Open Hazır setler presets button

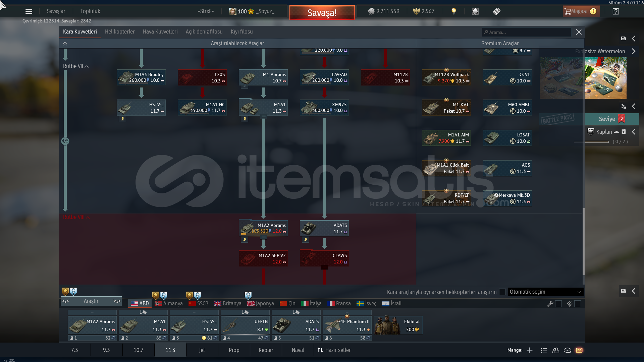334,350
